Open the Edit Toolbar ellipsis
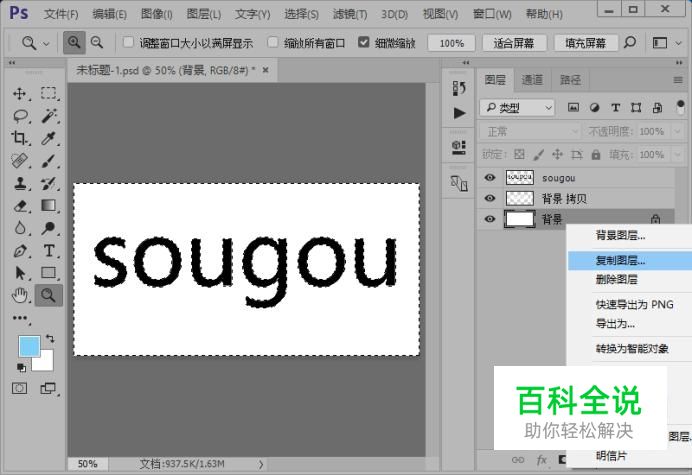The height and width of the screenshot is (475, 692). coord(19,318)
